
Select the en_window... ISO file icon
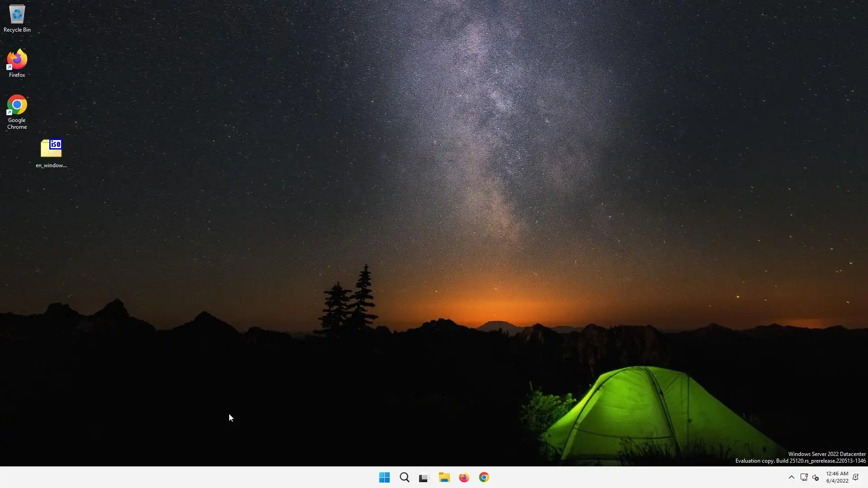[x=51, y=148]
